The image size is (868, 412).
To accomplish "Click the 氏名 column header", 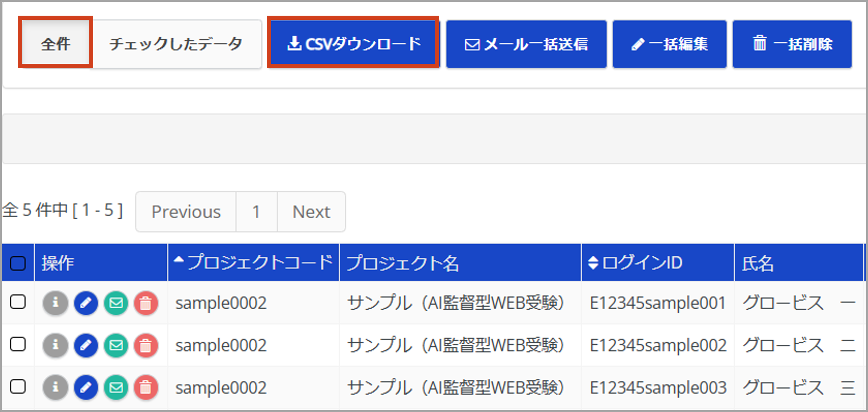I will coord(799,263).
